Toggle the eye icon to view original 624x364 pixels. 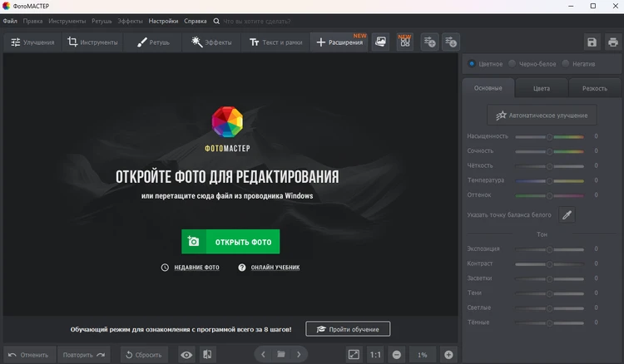(186, 355)
